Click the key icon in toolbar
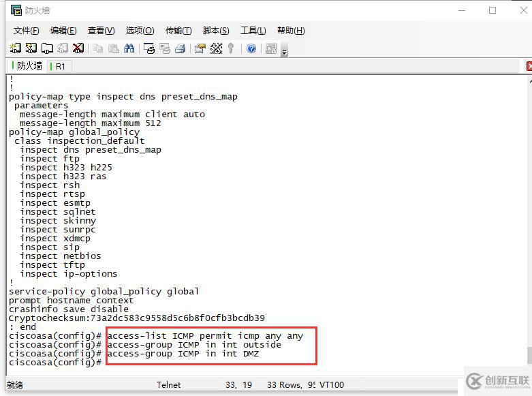 coord(231,48)
